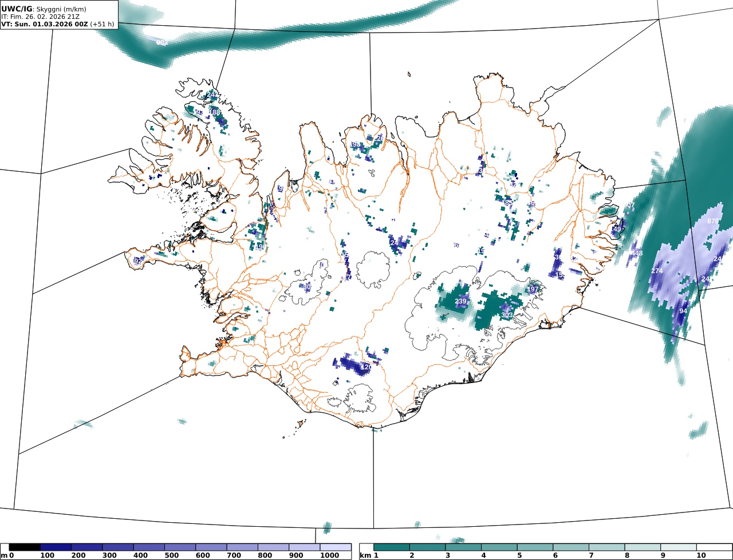Click the '274' value offshore to the east
Image resolution: width=733 pixels, height=560 pixels.
[657, 271]
